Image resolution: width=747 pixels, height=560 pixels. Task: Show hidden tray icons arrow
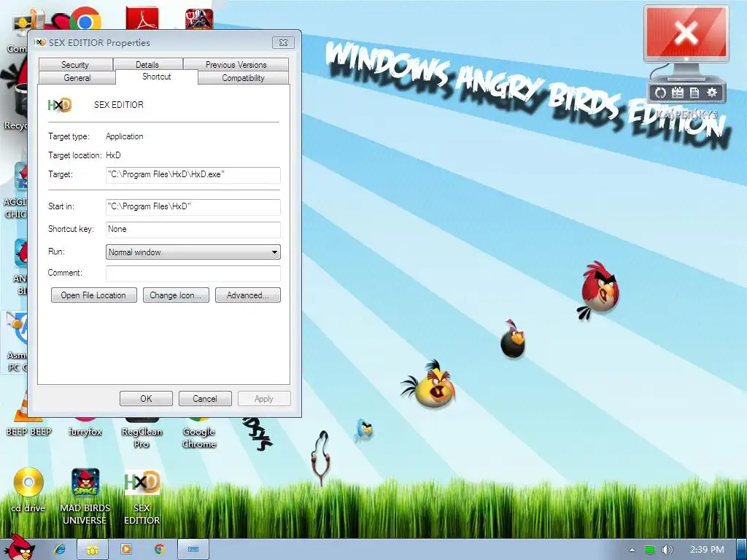pos(632,550)
